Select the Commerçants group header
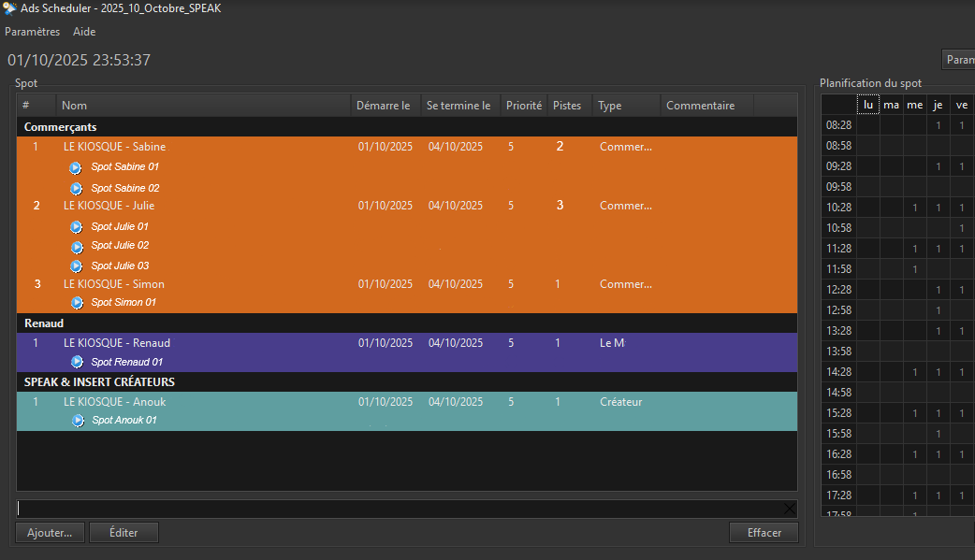975x560 pixels. click(x=60, y=126)
